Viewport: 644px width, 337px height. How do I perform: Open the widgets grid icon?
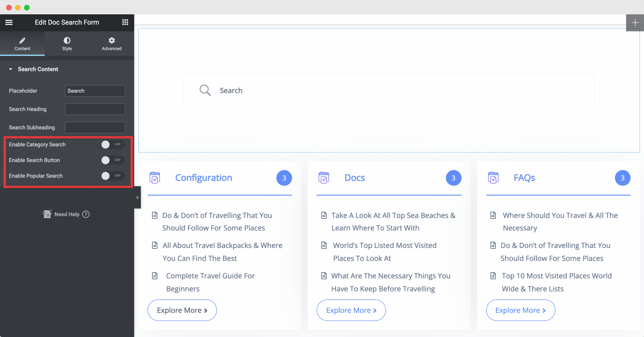pos(125,22)
